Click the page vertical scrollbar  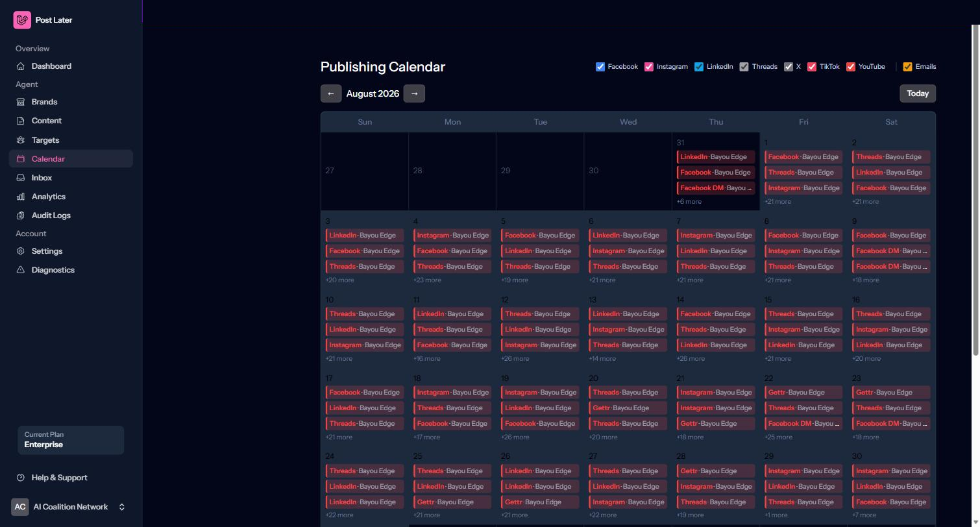[x=975, y=190]
